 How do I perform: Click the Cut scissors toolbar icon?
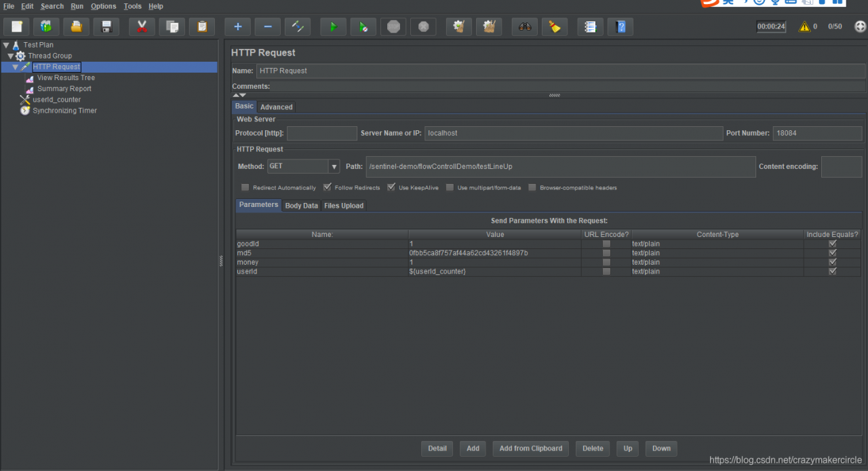click(142, 26)
